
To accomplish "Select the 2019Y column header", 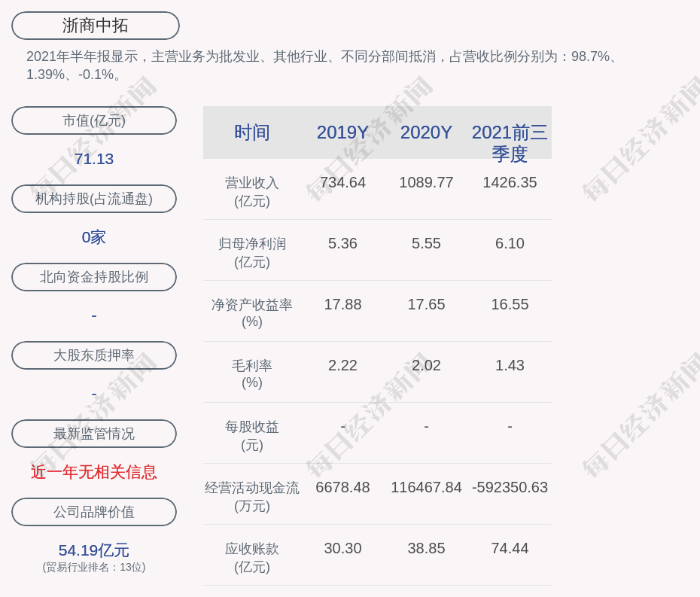I will click(x=342, y=132).
